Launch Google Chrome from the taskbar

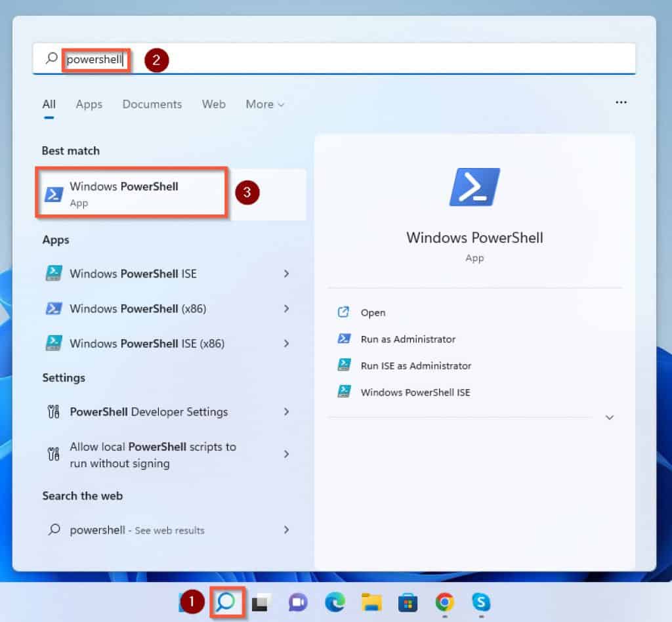pyautogui.click(x=444, y=602)
